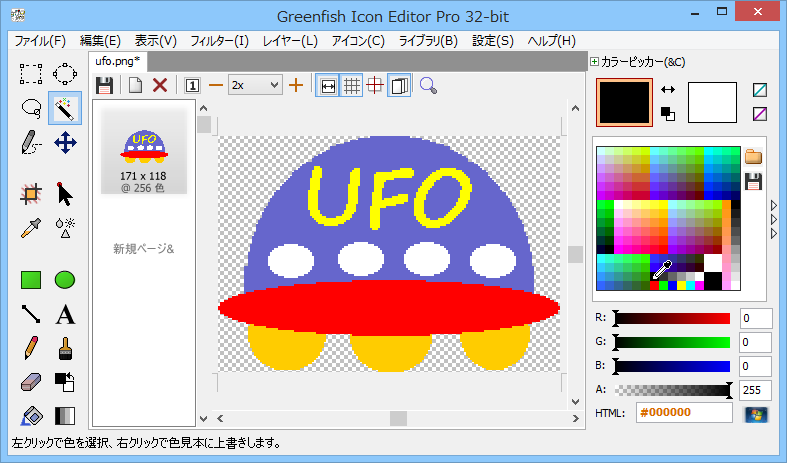Choose the lasso selection tool
The width and height of the screenshot is (787, 463).
(31, 108)
